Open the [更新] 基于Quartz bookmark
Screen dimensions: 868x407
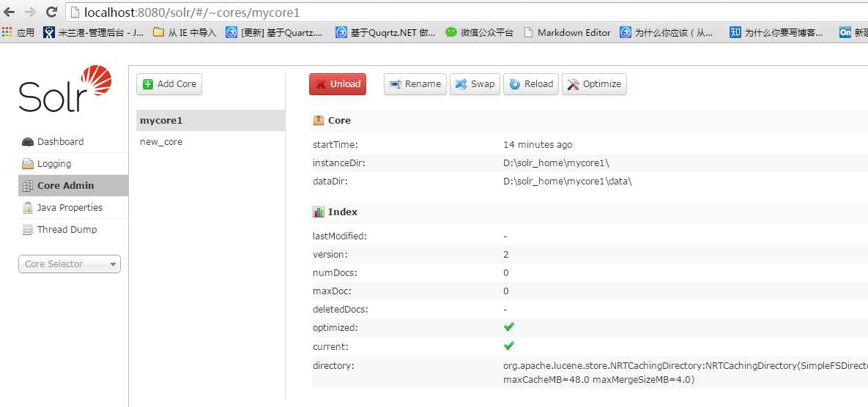(x=275, y=33)
